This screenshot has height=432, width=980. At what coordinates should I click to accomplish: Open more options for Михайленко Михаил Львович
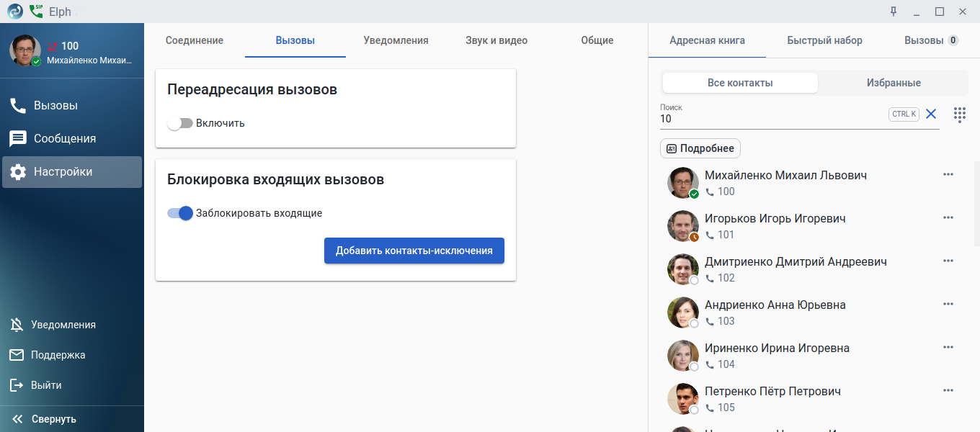click(x=948, y=175)
